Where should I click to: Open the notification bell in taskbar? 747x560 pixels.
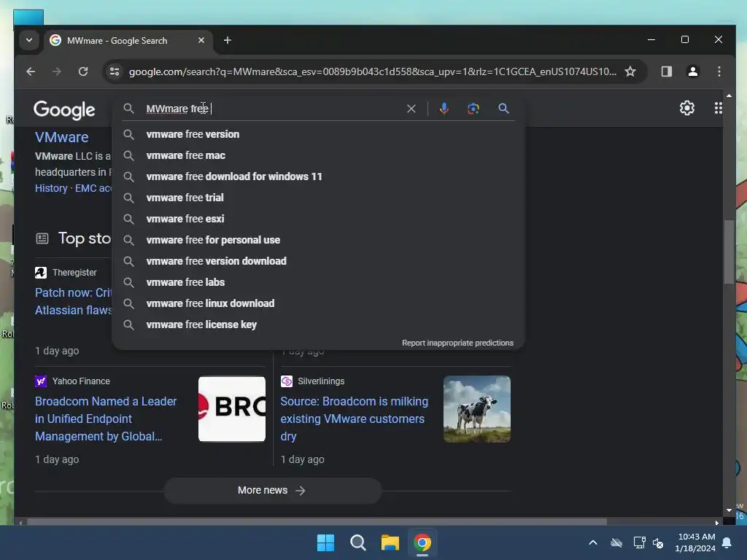(727, 542)
